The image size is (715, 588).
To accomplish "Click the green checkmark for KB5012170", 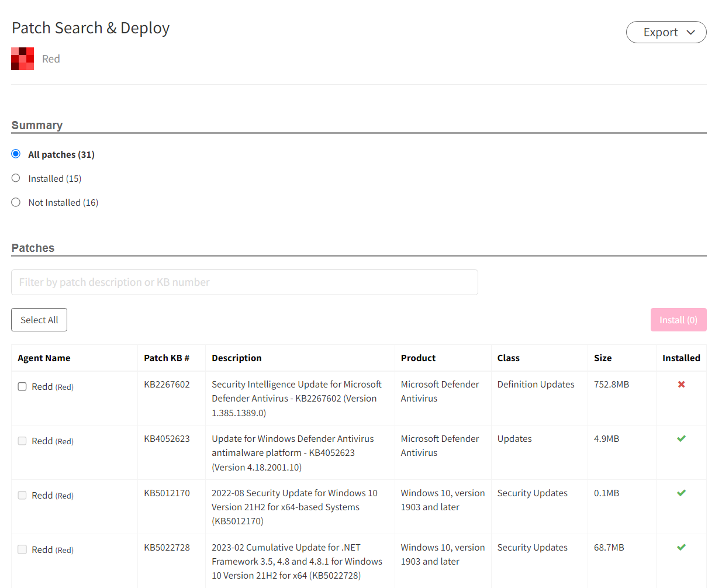I will point(681,493).
